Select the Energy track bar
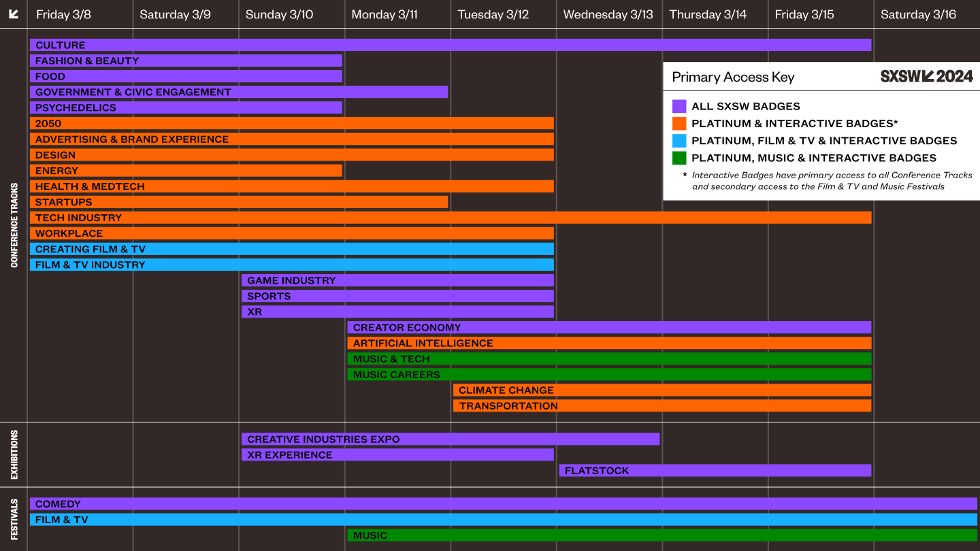 point(186,171)
